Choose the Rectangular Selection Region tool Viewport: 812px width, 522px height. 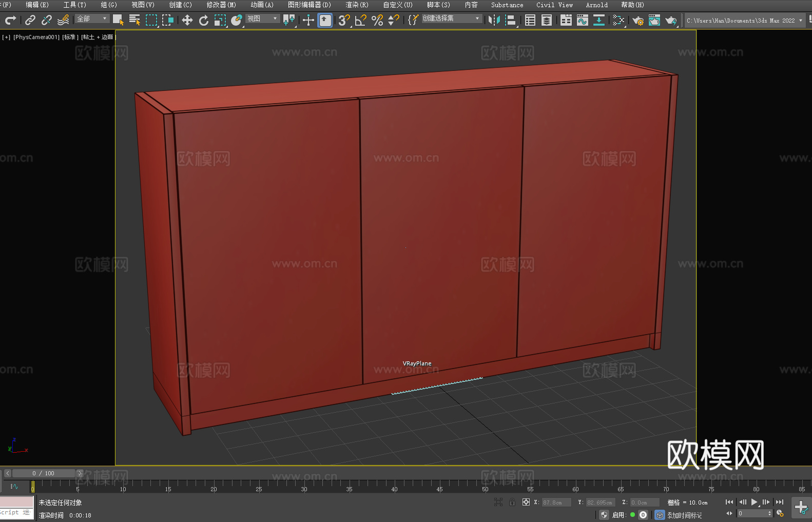151,20
